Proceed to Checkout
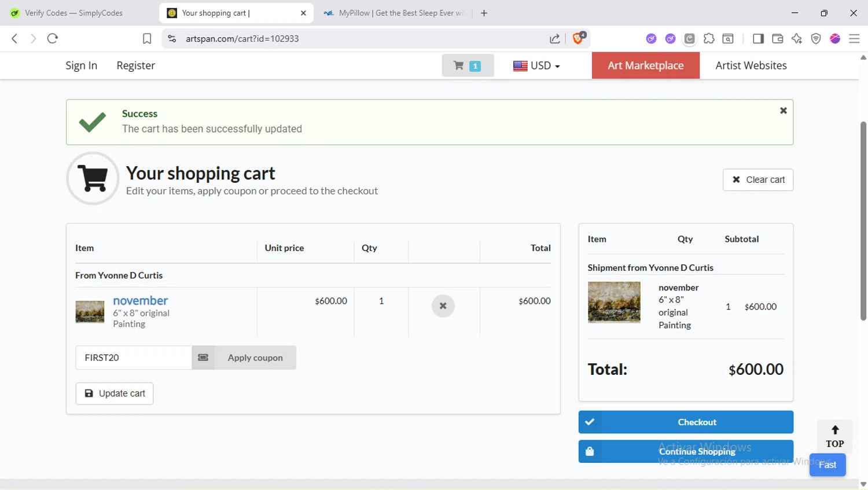 [x=686, y=422]
